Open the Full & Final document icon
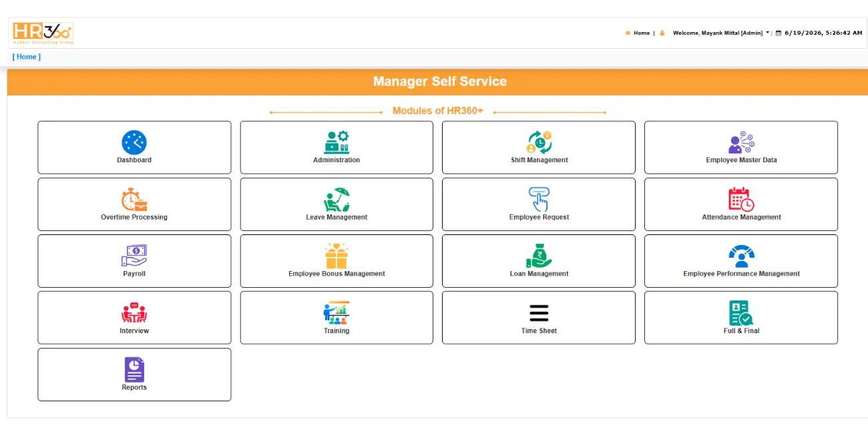Image resolution: width=868 pixels, height=434 pixels. coord(741,313)
